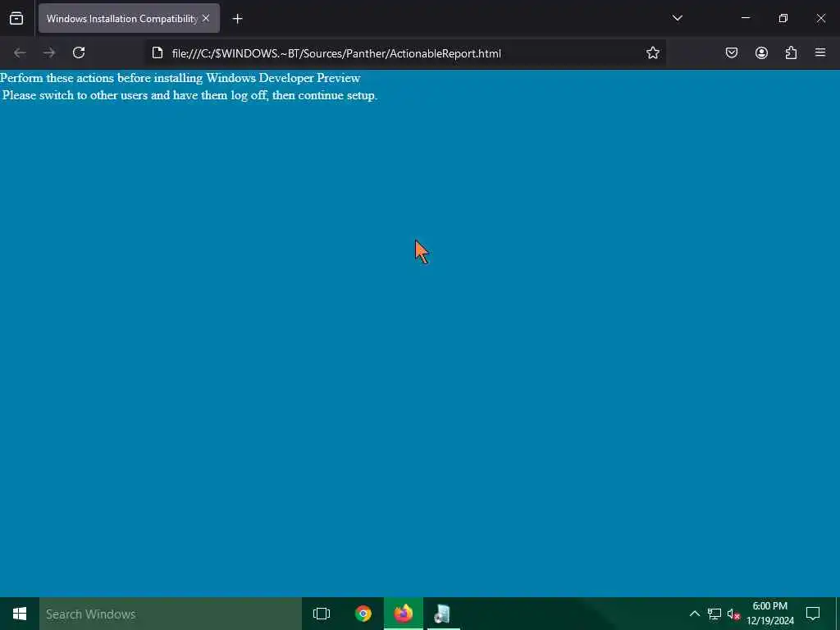
Task: Close the Windows Installation Compatibility tab
Action: (x=206, y=18)
